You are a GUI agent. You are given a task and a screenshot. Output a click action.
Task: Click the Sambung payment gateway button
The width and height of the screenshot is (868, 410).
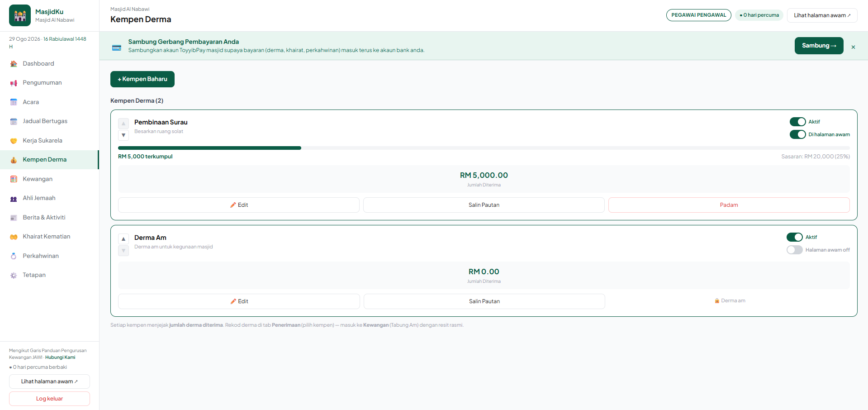coord(819,46)
